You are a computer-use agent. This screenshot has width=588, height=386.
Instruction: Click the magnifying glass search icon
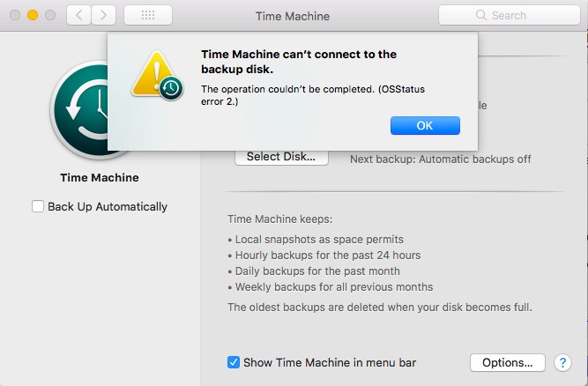[480, 15]
